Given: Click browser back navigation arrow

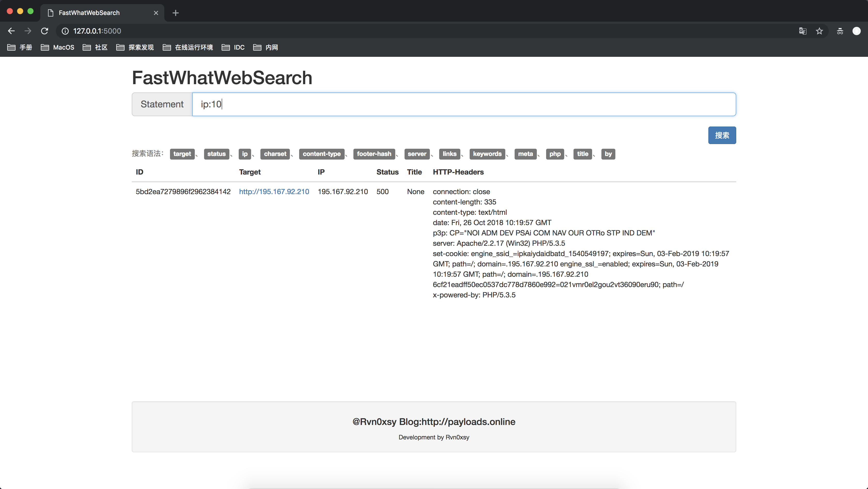Looking at the screenshot, I should pyautogui.click(x=12, y=30).
